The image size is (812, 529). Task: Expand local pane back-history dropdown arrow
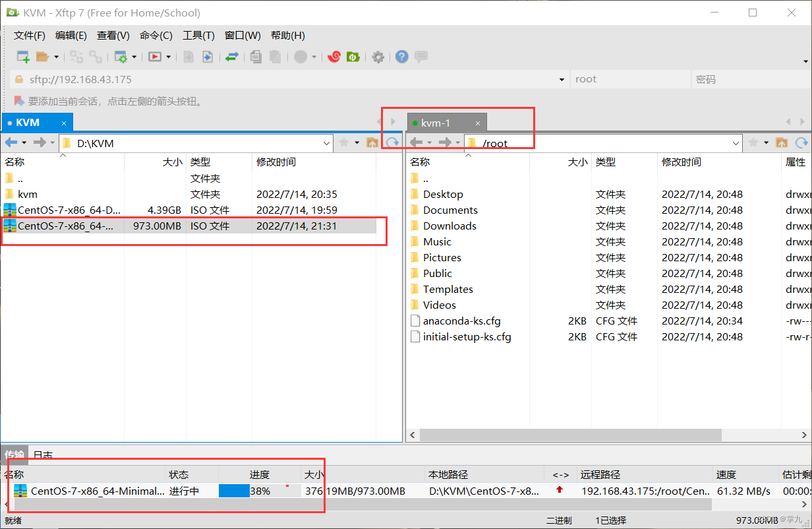click(24, 142)
